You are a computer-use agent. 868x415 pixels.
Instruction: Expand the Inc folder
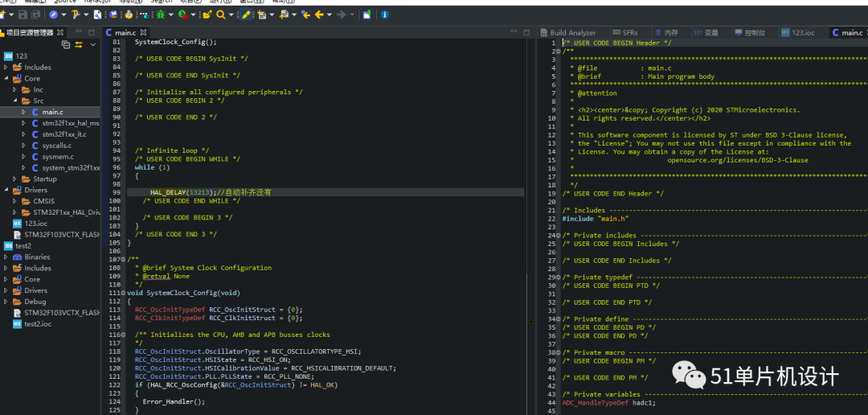15,90
